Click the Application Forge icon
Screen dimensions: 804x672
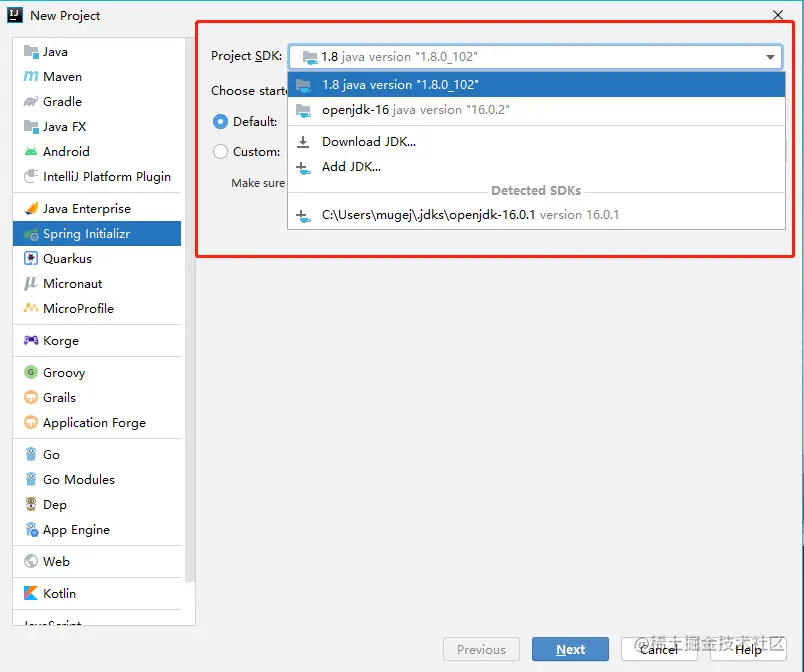31,422
